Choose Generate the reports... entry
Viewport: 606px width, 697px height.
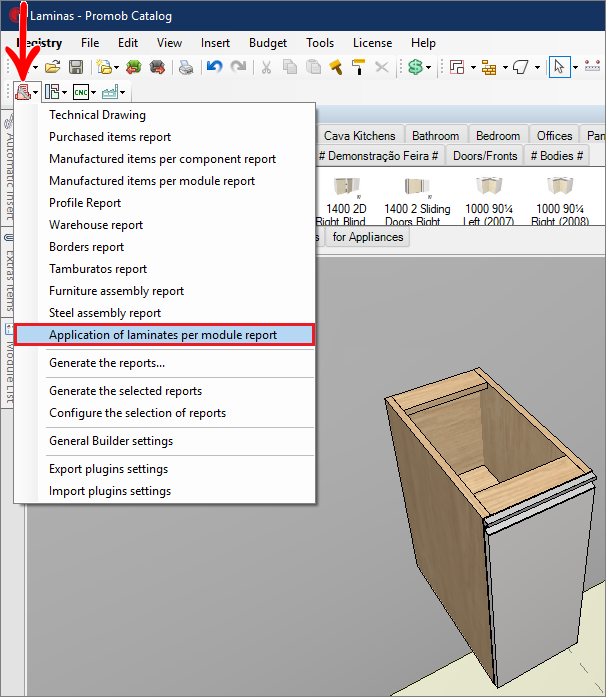[x=107, y=363]
